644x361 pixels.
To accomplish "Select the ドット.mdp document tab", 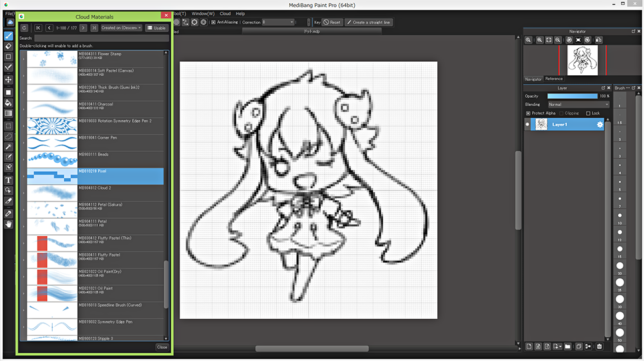I will [x=312, y=32].
